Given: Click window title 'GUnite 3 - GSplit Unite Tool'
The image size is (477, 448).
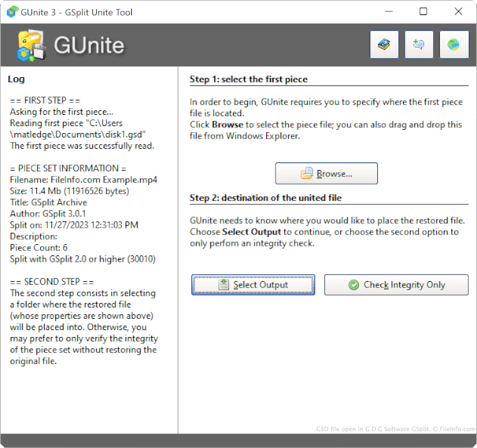Looking at the screenshot, I should point(77,12).
